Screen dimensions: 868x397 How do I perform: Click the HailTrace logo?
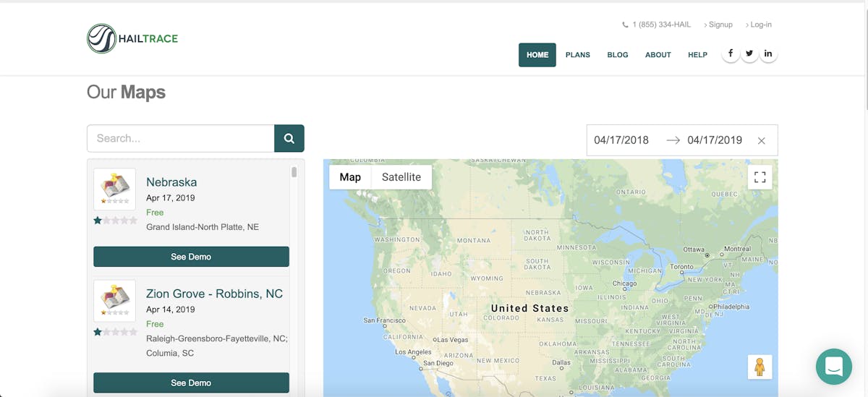tap(132, 38)
